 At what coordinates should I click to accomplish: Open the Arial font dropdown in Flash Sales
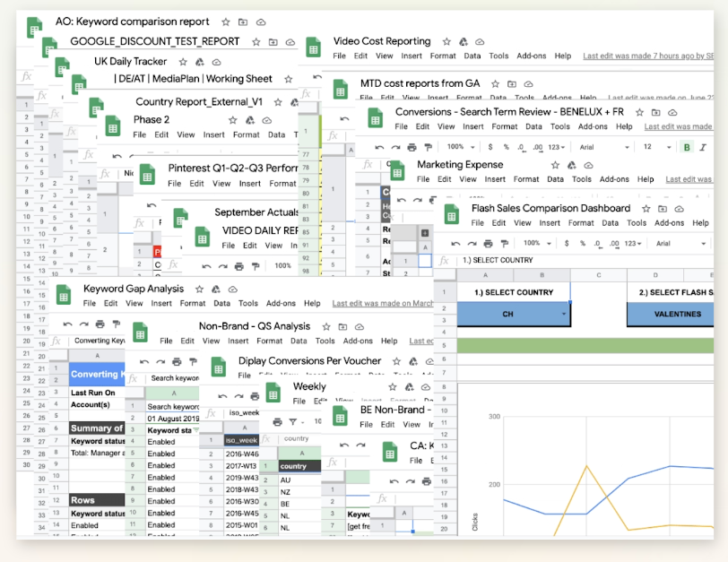click(x=680, y=243)
